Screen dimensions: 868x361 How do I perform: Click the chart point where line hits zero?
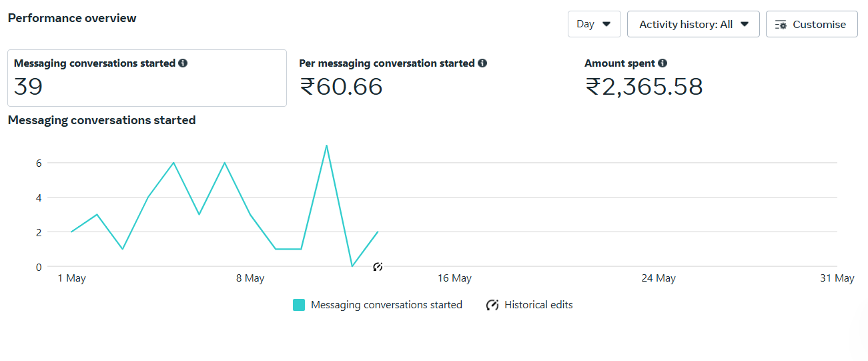pos(352,266)
